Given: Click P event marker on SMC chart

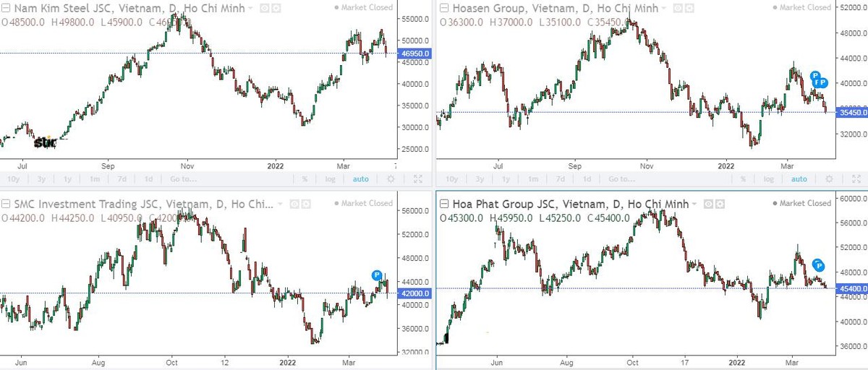Looking at the screenshot, I should [376, 275].
